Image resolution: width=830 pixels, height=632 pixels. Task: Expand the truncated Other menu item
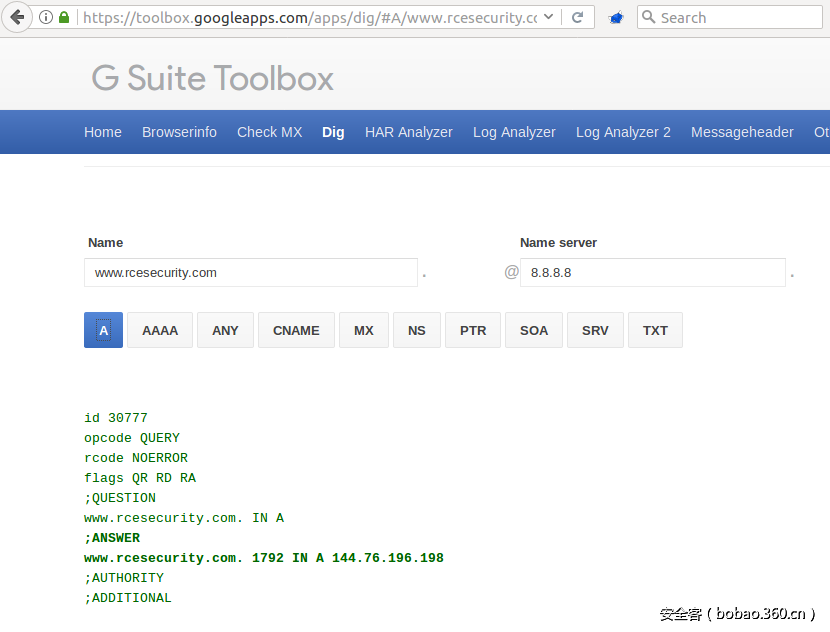[x=820, y=131]
